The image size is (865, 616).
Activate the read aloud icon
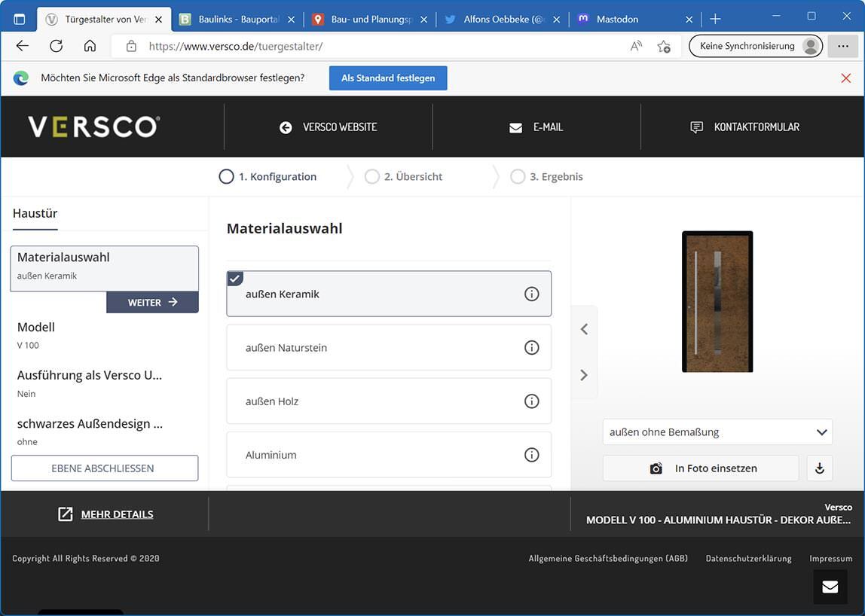coord(636,47)
